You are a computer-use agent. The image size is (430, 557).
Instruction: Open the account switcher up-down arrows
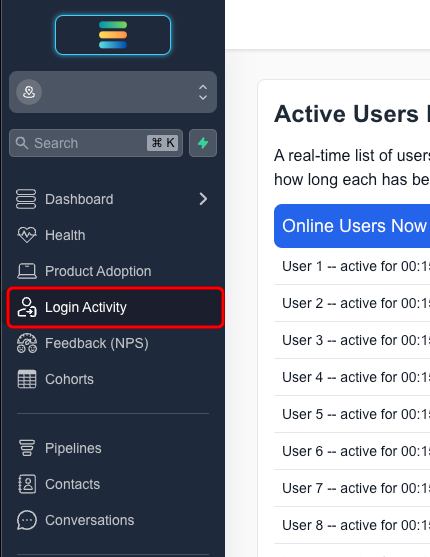tap(203, 92)
